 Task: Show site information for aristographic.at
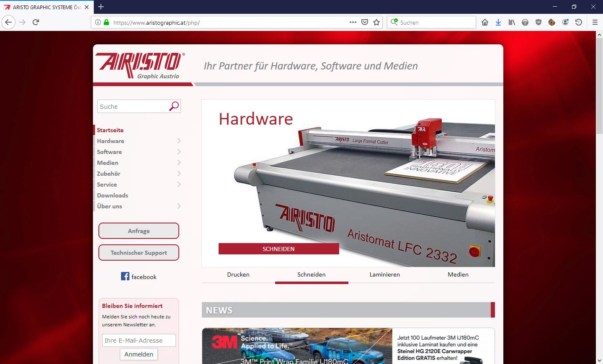pos(98,22)
